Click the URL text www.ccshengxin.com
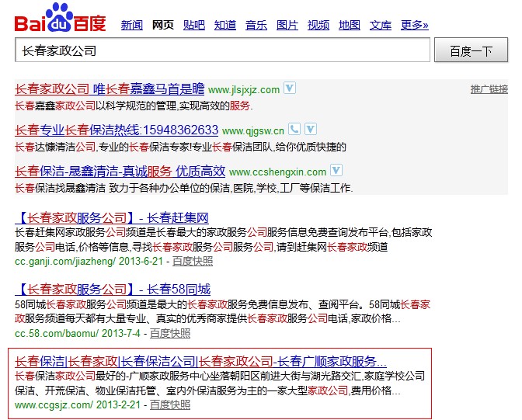The image size is (522, 420). [277, 172]
